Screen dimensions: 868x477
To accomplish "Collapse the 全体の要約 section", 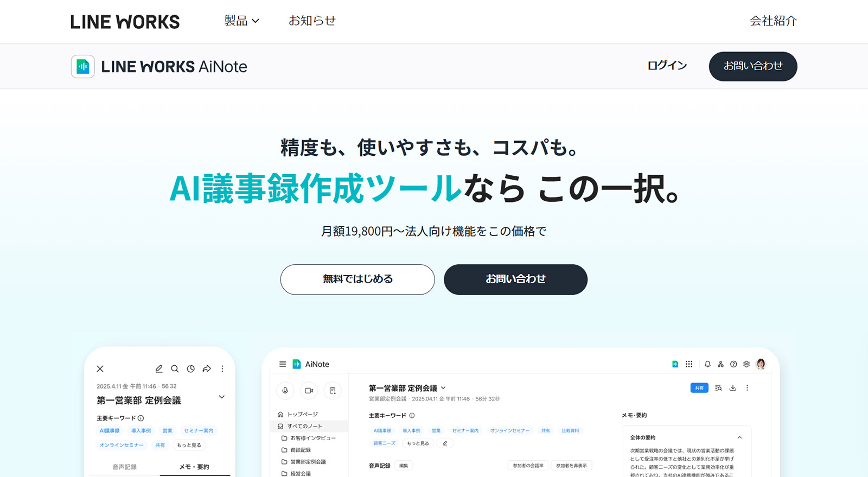I will [x=739, y=437].
